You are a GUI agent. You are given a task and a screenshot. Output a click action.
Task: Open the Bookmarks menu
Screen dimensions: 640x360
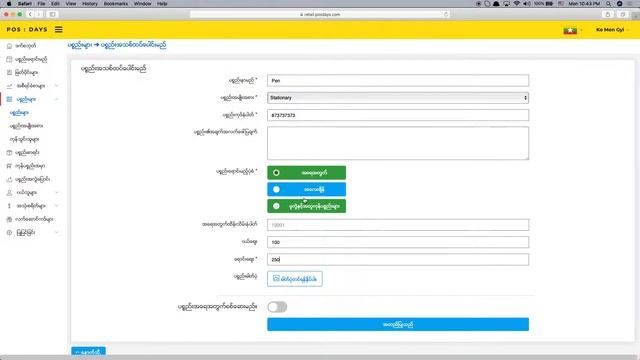116,4
